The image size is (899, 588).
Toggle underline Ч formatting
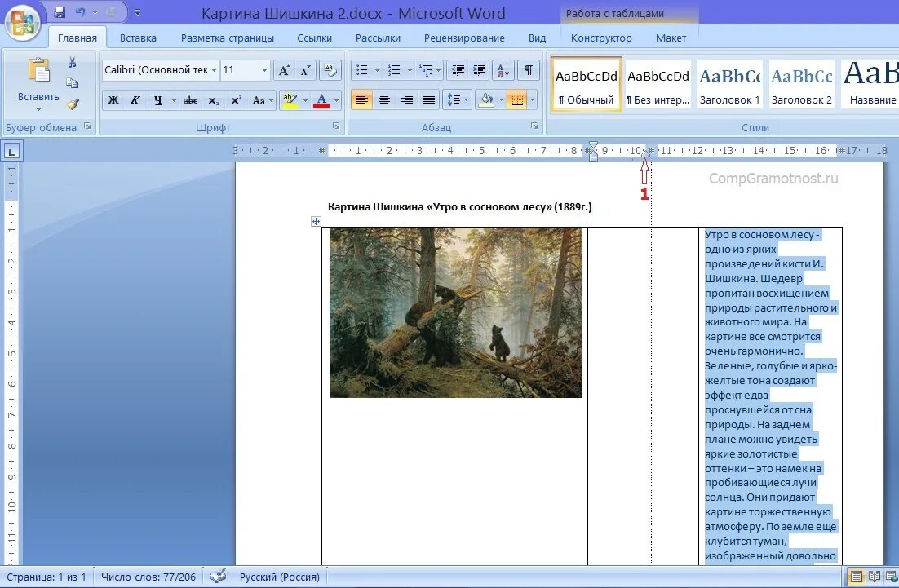[157, 99]
